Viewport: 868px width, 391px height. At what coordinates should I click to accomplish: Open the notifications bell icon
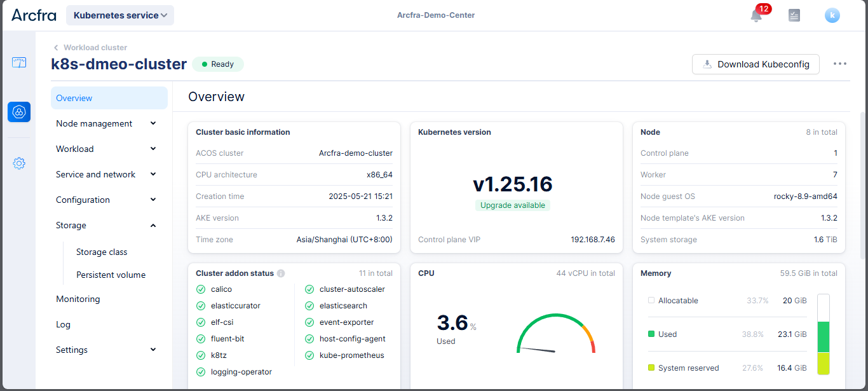(756, 16)
